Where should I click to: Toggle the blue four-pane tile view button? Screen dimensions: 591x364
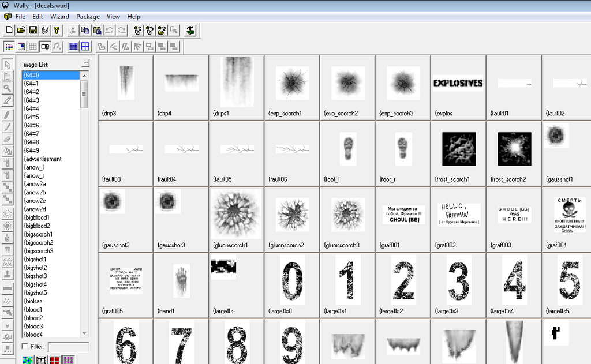tap(85, 47)
